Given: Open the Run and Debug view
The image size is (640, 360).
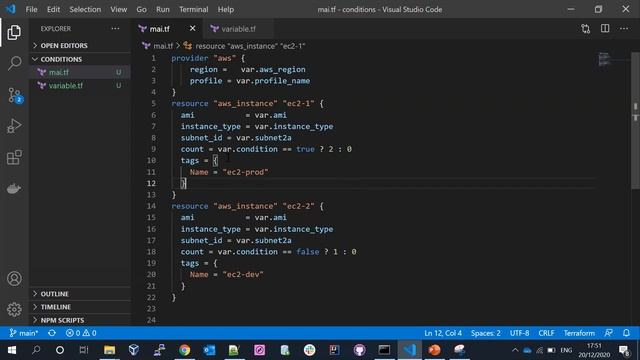Looking at the screenshot, I should coord(14,126).
